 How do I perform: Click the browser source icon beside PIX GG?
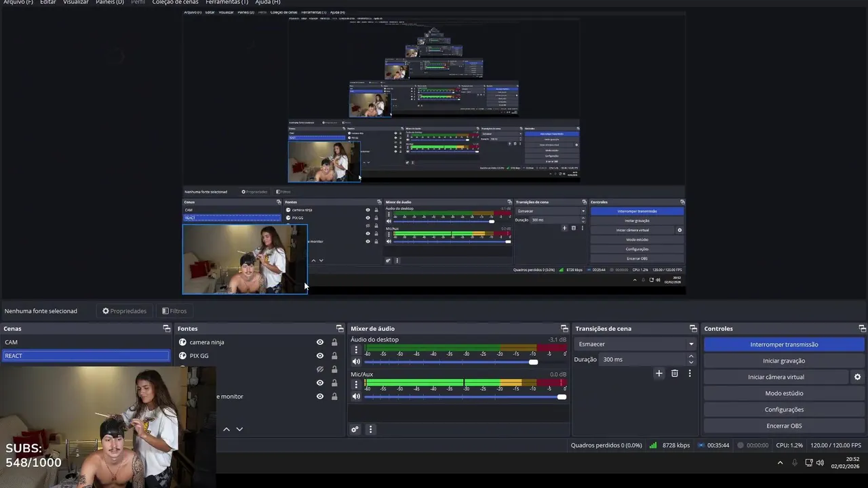coord(182,356)
